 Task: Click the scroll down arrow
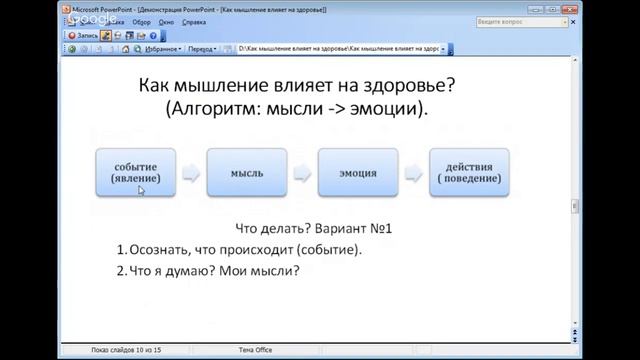point(575,323)
